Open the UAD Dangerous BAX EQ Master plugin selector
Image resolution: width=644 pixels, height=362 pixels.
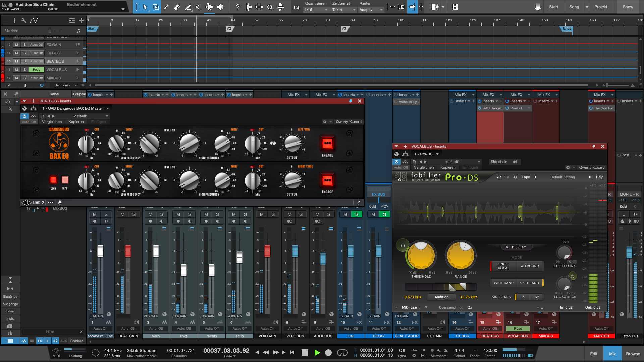tap(75, 108)
